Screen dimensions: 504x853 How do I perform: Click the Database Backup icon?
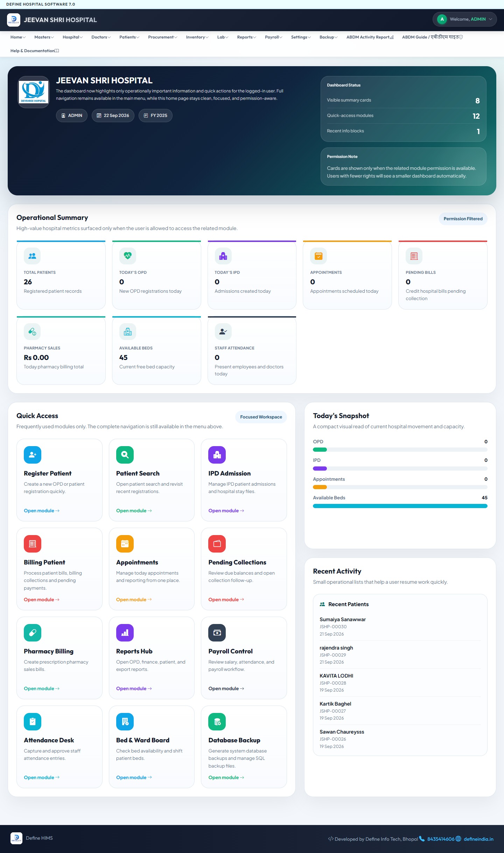(x=217, y=722)
